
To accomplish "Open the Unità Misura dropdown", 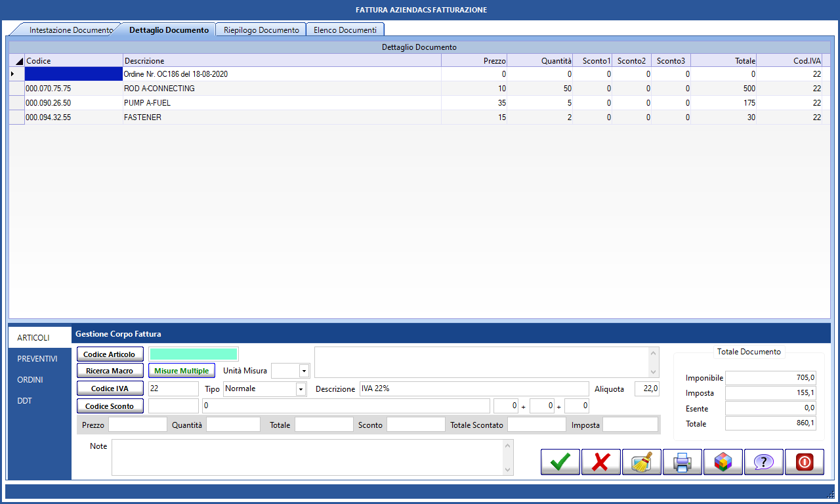I will click(303, 371).
